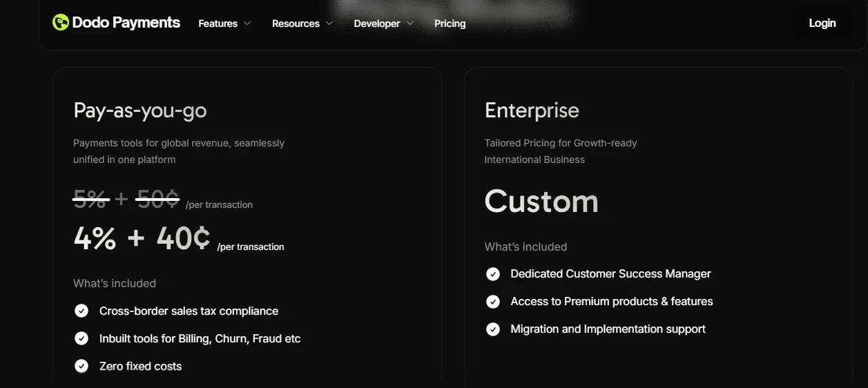Click the Dodo Payments brand name
Image resolution: width=868 pixels, height=388 pixels.
(x=126, y=23)
